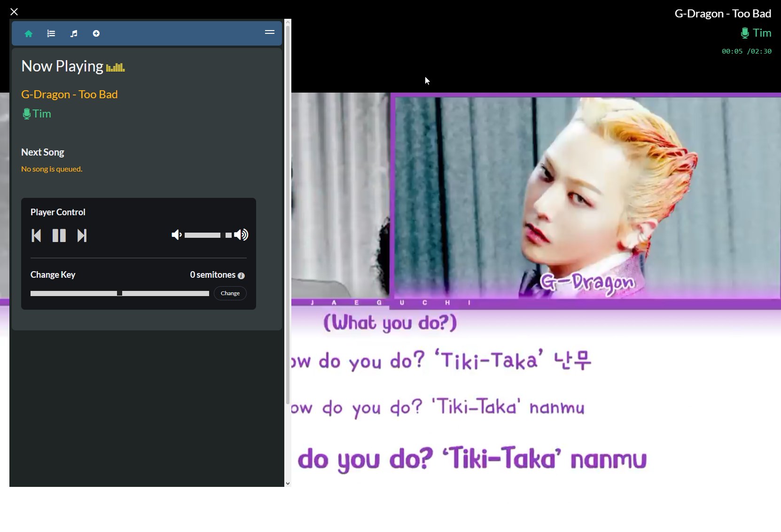Click singer name Tim in panel

click(42, 114)
